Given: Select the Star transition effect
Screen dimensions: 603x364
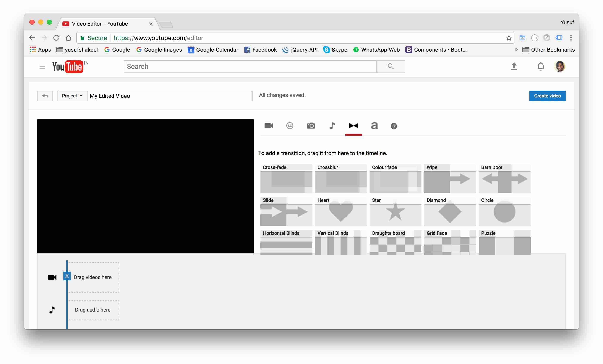Looking at the screenshot, I should pos(395,211).
